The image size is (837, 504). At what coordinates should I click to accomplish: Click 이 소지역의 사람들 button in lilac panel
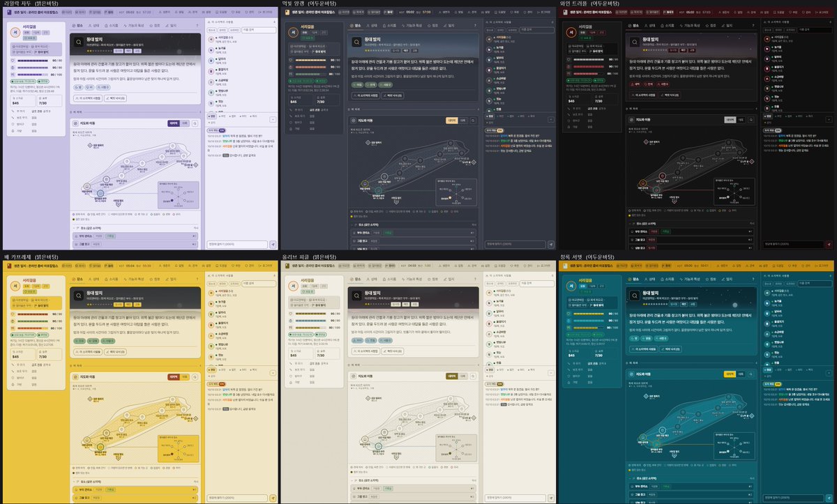coord(89,99)
